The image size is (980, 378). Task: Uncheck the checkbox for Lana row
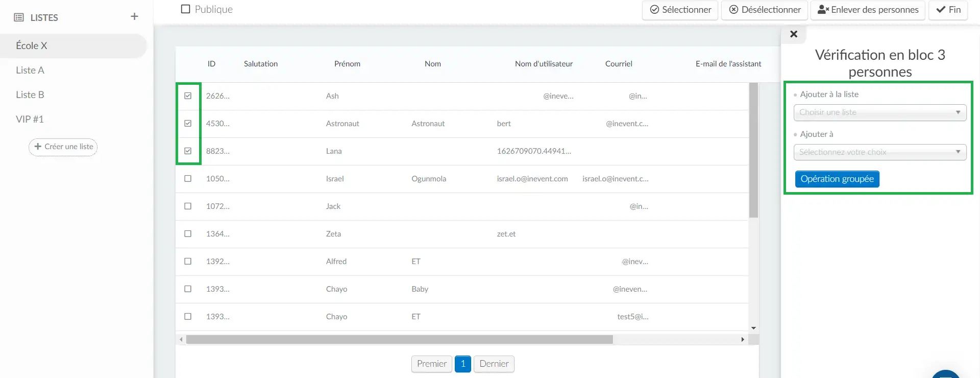[188, 151]
